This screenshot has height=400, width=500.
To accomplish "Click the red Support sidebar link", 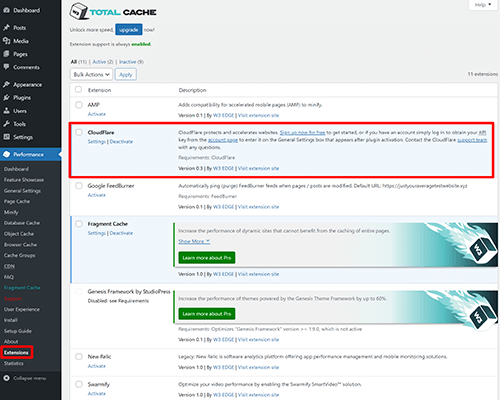I will pos(13,298).
